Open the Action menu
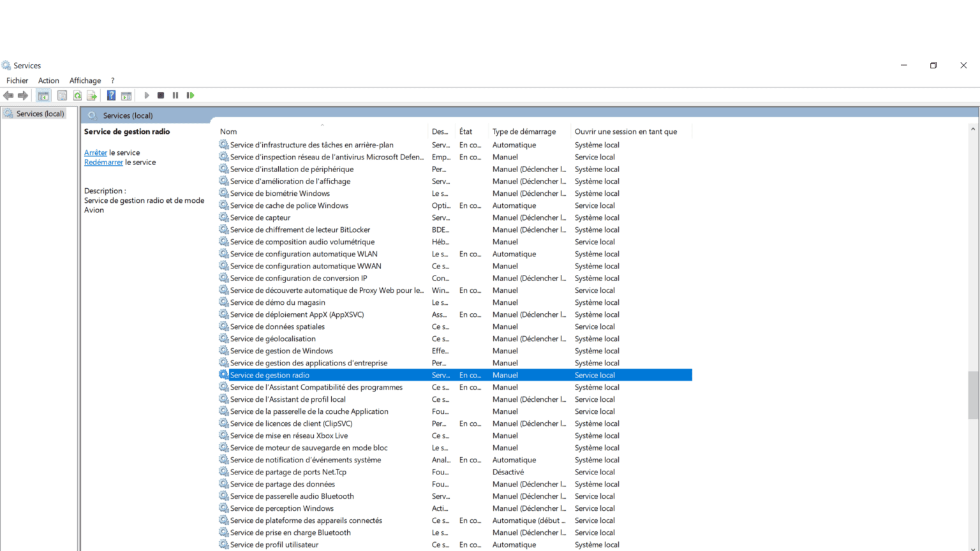980x551 pixels. 48,80
